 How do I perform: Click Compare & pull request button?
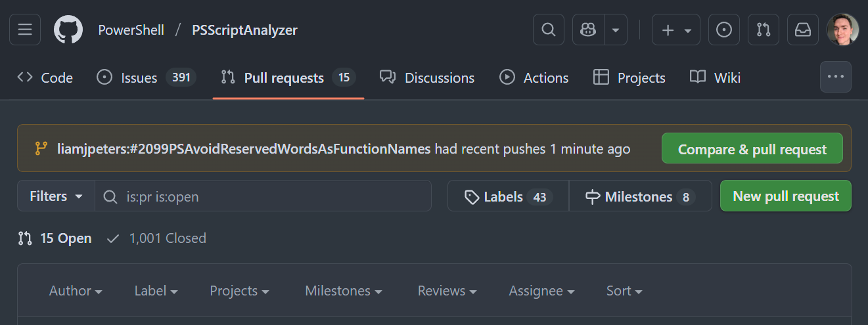(752, 149)
